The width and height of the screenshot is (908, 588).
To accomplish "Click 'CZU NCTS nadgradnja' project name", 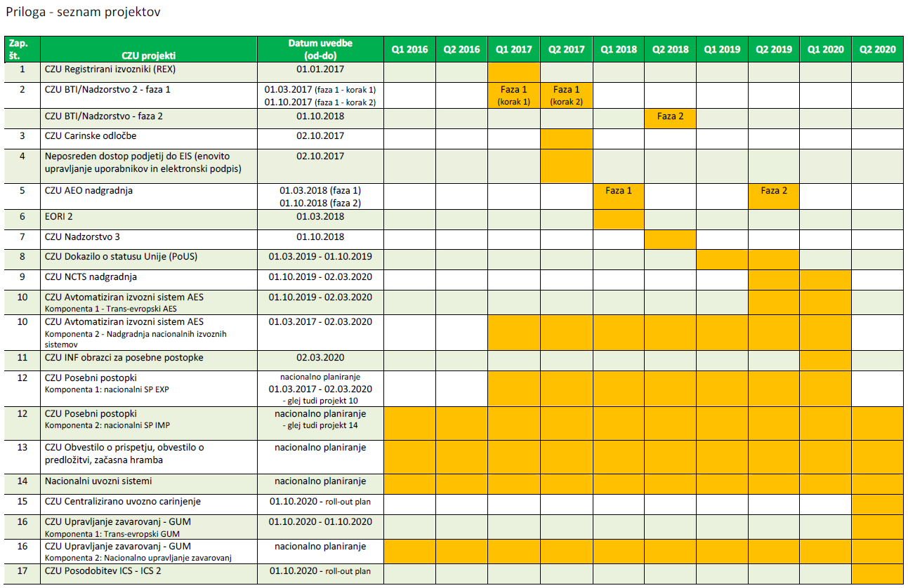I will pyautogui.click(x=91, y=276).
